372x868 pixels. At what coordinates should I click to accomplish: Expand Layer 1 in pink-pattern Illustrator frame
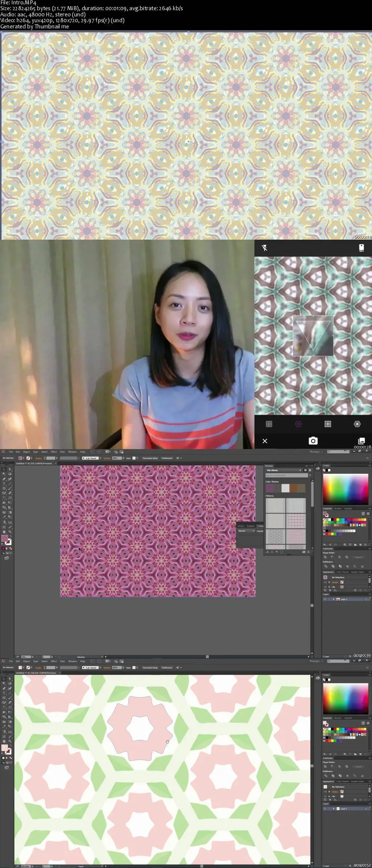pyautogui.click(x=334, y=599)
